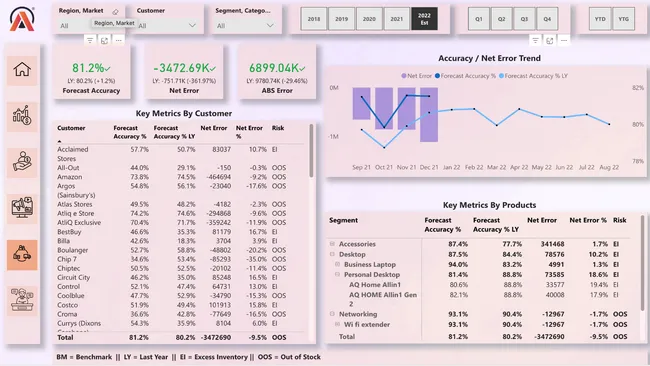The width and height of the screenshot is (650, 366).
Task: Clear selections eraser on Region, Market slicer
Action: [x=115, y=12]
